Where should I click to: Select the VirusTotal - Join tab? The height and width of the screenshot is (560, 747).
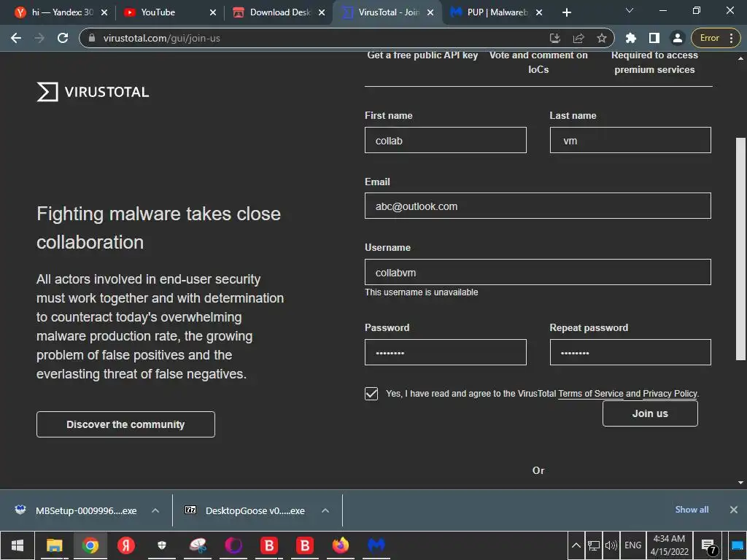pos(389,12)
